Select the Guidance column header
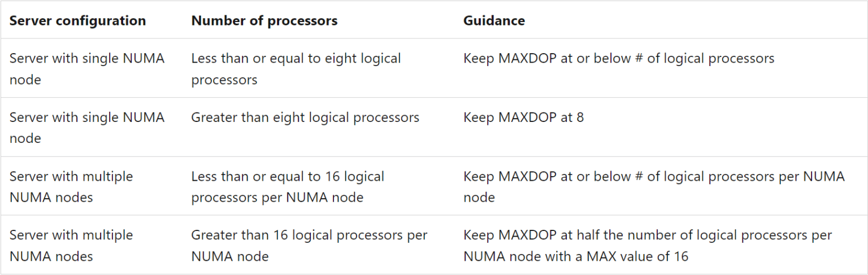868x275 pixels. click(x=494, y=21)
